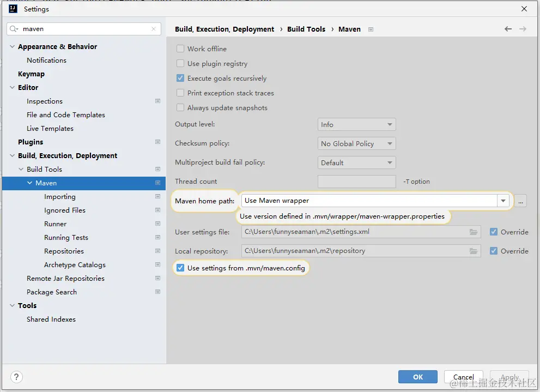Select Runner in the settings tree
This screenshot has width=540, height=392.
point(55,224)
